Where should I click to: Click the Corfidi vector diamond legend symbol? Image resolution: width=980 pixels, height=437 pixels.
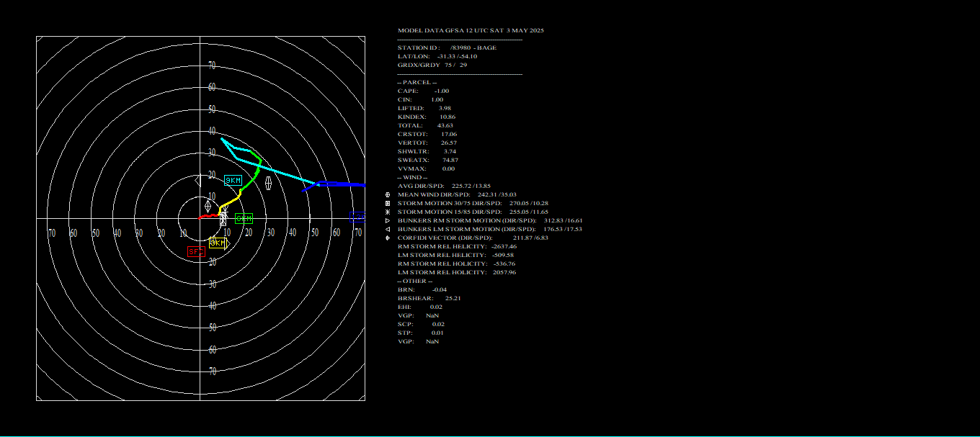[x=388, y=238]
